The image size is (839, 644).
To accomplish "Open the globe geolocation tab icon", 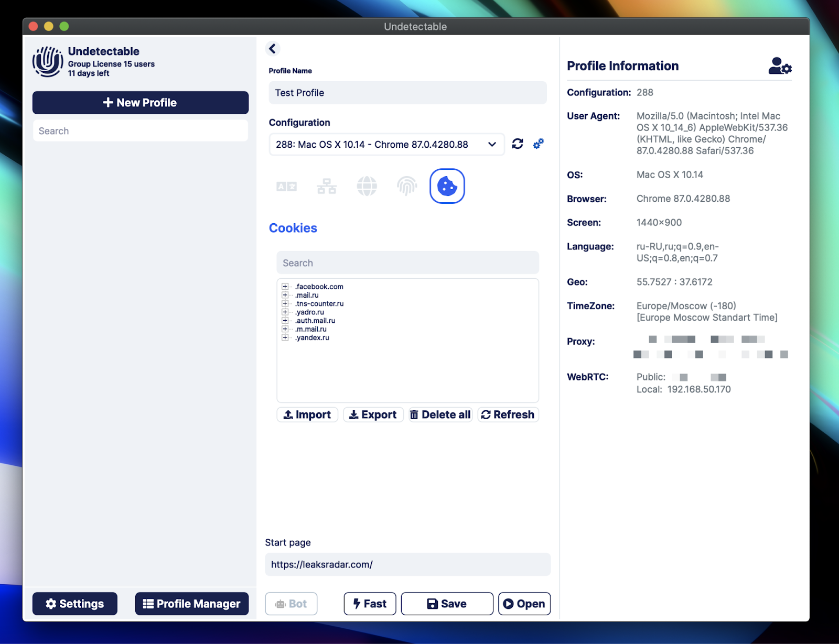I will (367, 186).
